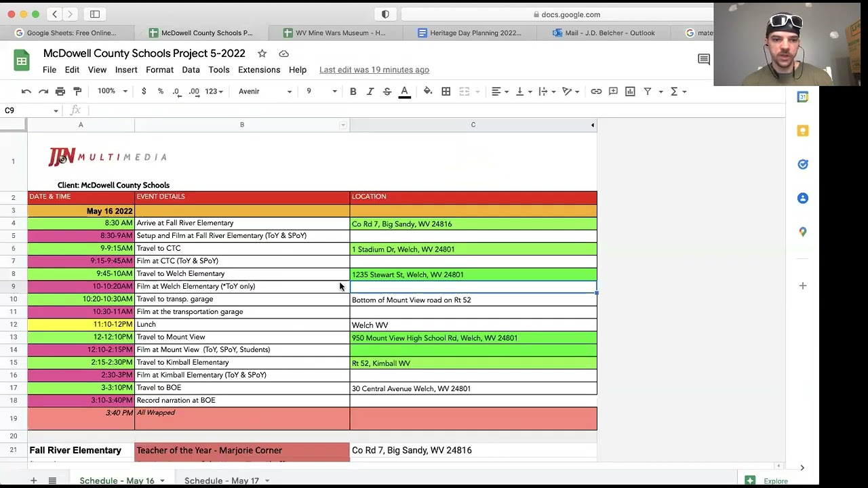Open Schedule - May 16 tab dropdown arrow
The image size is (868, 488).
[x=162, y=481]
